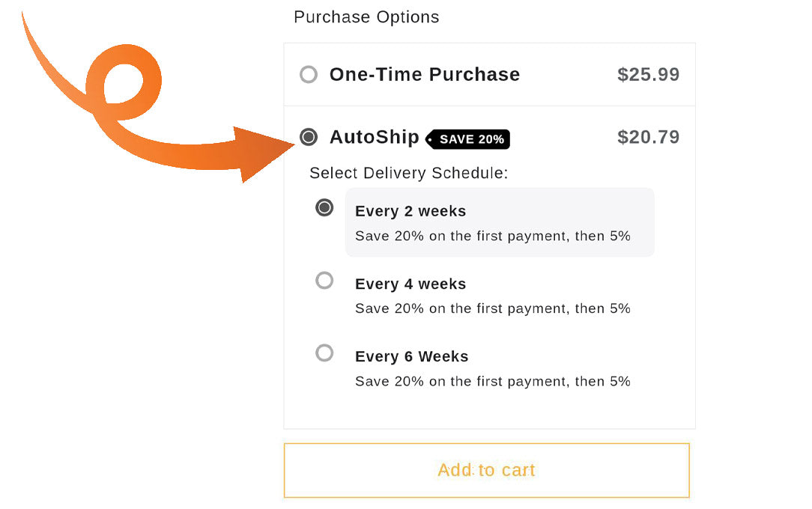This screenshot has height=509, width=812.
Task: Click the One-Time Purchase label text
Action: [425, 75]
